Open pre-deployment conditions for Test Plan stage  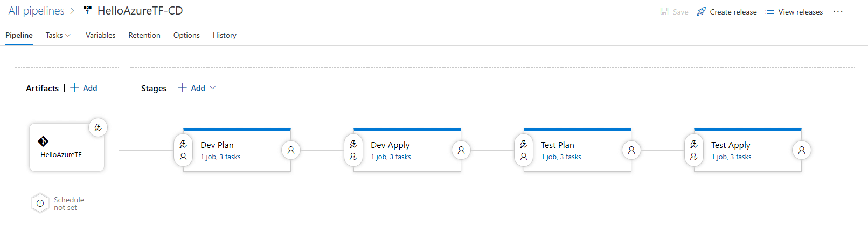click(x=524, y=150)
